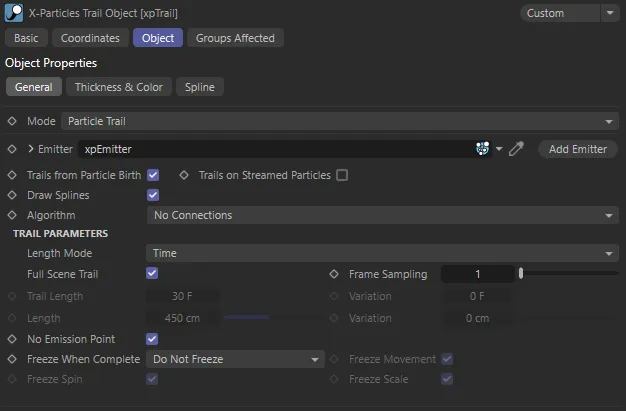Click the Frame Sampling slider handle

pos(520,274)
